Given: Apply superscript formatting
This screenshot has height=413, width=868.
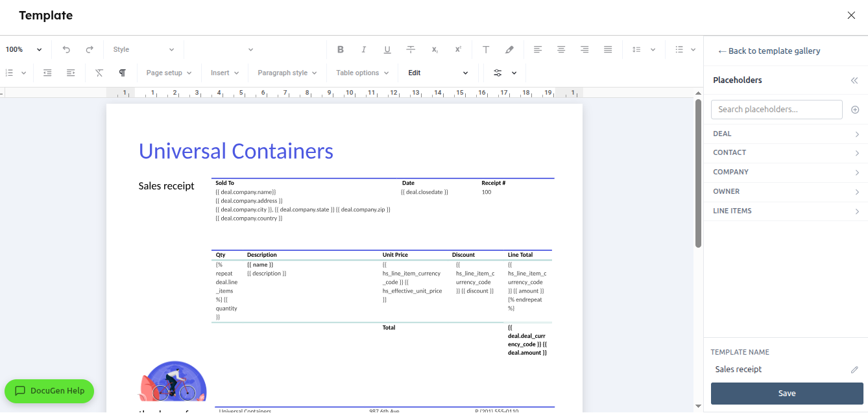Looking at the screenshot, I should tap(458, 49).
